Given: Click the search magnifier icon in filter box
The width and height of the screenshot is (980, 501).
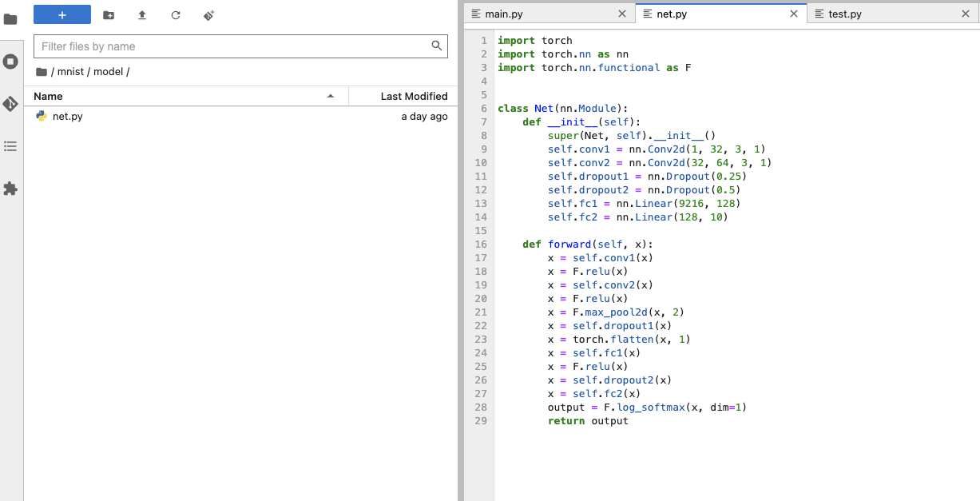Looking at the screenshot, I should tap(437, 46).
